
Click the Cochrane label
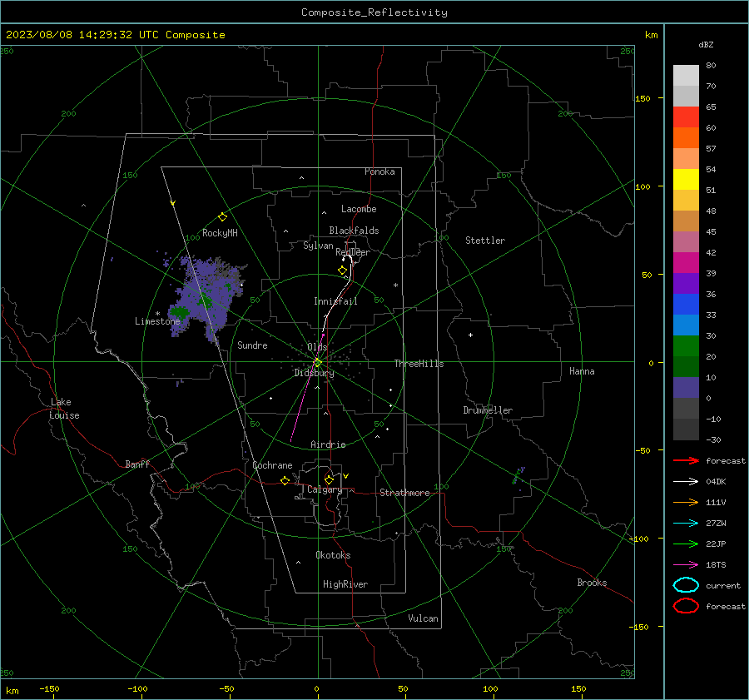[272, 465]
